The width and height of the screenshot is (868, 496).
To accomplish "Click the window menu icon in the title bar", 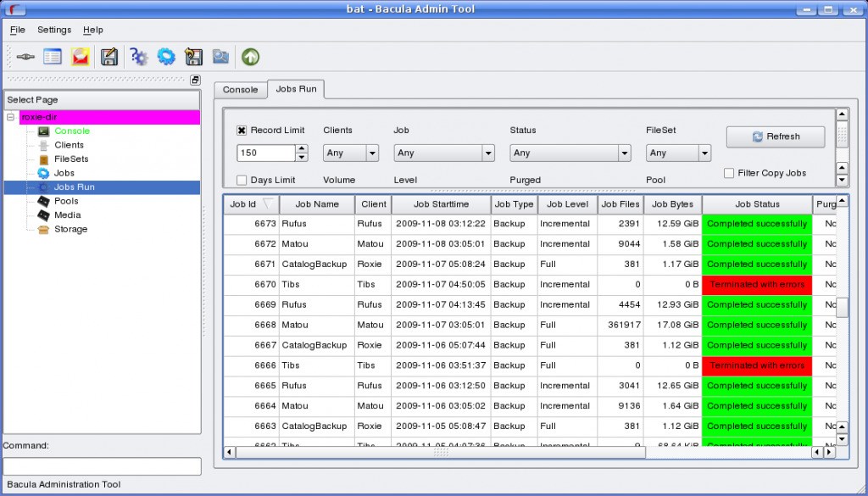I will (x=16, y=8).
